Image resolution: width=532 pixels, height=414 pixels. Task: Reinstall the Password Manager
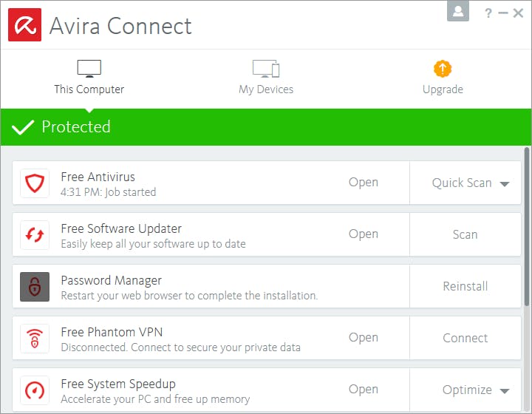(465, 286)
